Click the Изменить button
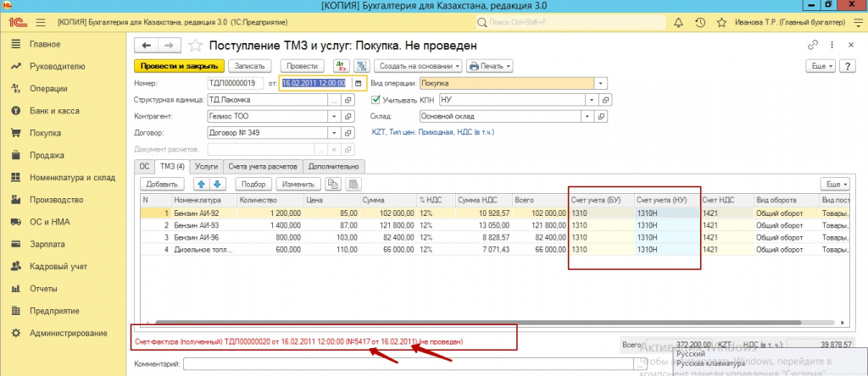Image resolution: width=868 pixels, height=376 pixels. click(298, 184)
